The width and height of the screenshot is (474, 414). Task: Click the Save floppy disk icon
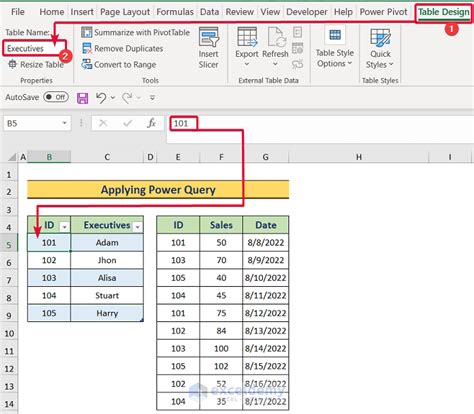(x=82, y=98)
